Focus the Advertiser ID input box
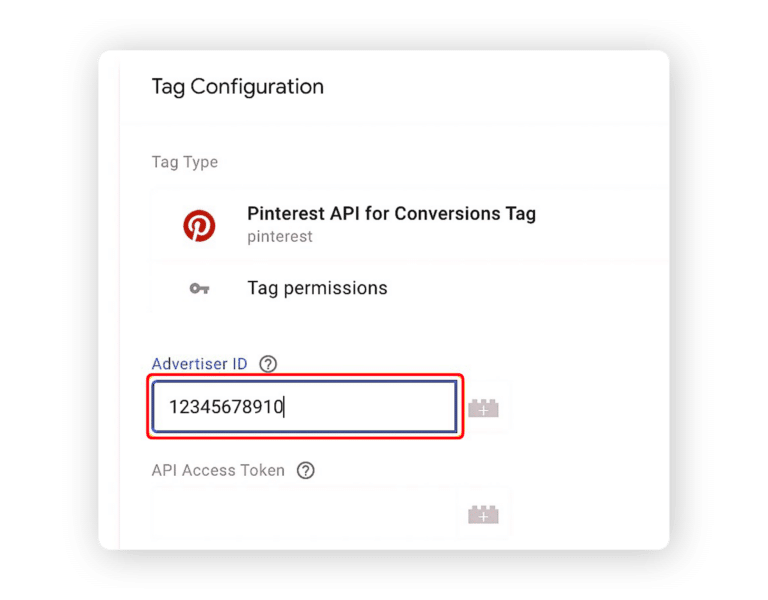768x600 pixels. point(305,407)
